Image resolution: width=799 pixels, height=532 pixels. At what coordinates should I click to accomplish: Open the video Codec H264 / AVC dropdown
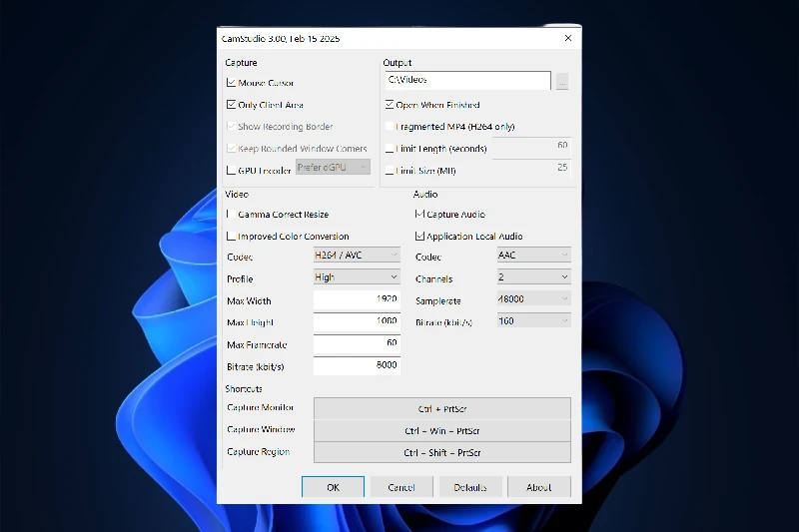(x=357, y=256)
